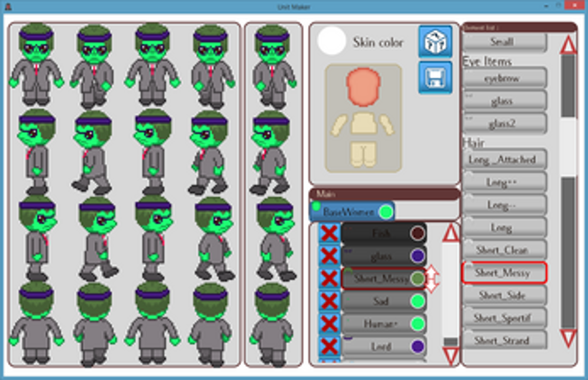Screen dimensions: 588x380
Task: Click the Main panel header
Action: click(x=384, y=194)
